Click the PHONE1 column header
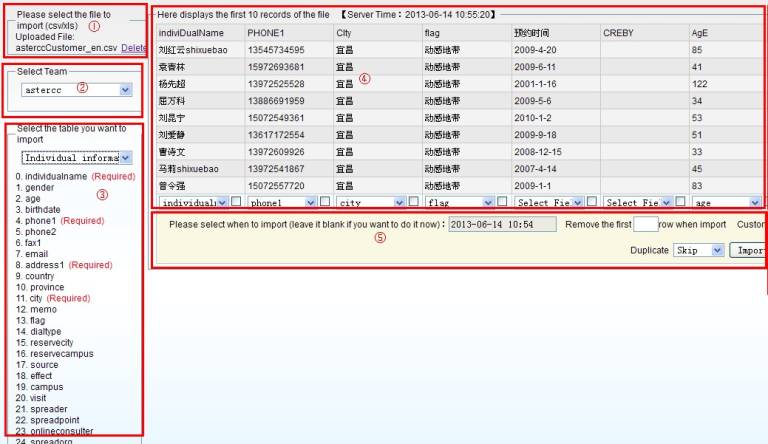The image size is (768, 444). (x=266, y=33)
